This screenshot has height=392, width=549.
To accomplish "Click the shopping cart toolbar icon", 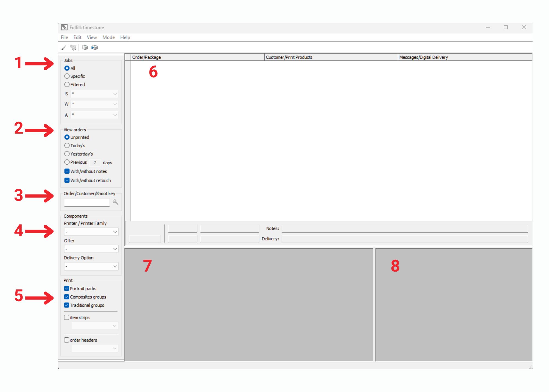I will tap(73, 47).
